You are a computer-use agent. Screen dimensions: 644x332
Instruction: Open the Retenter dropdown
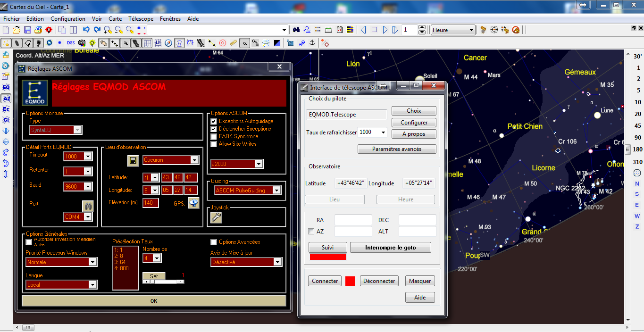(88, 172)
